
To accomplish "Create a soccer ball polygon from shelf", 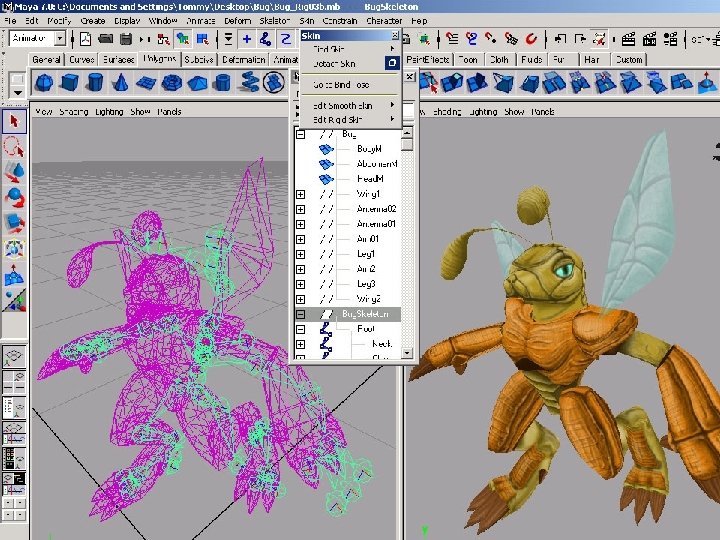I will 274,83.
